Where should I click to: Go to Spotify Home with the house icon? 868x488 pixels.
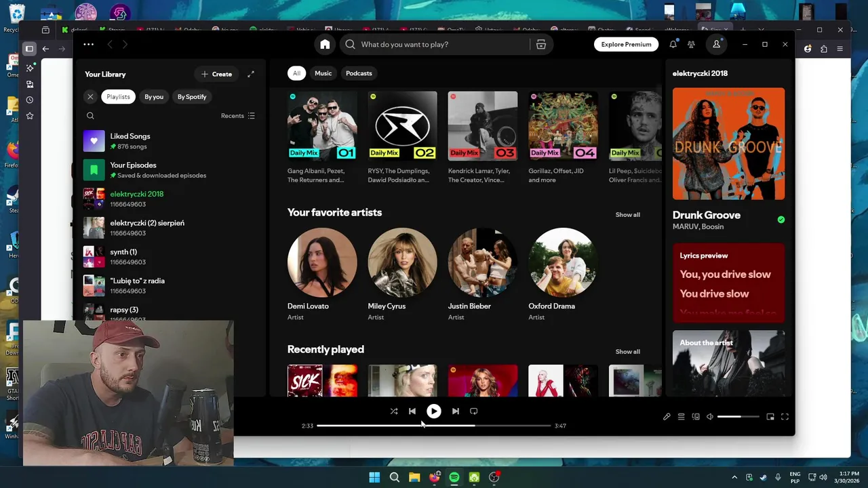325,44
